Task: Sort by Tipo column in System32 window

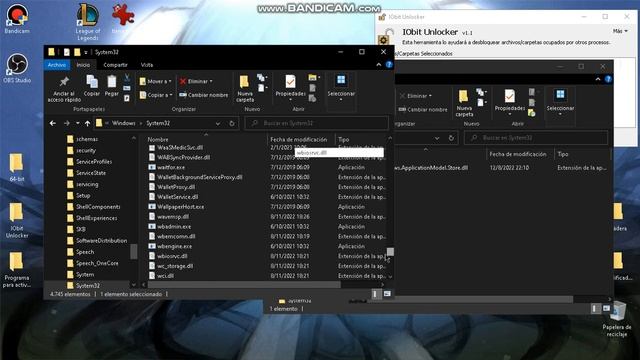Action: click(343, 139)
